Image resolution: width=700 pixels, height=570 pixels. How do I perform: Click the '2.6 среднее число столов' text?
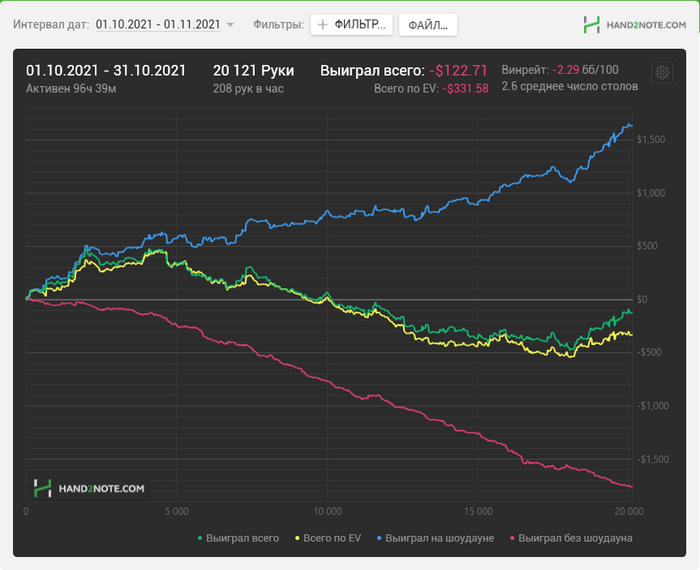pyautogui.click(x=570, y=86)
